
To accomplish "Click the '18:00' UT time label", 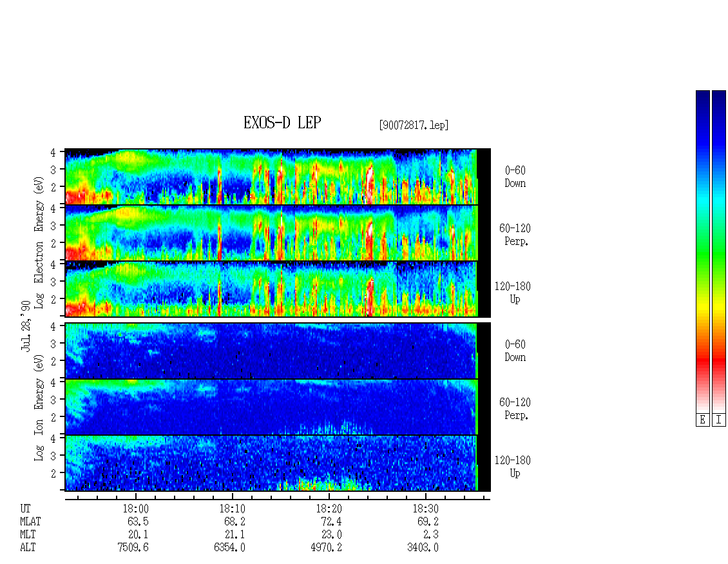I will (x=135, y=509).
